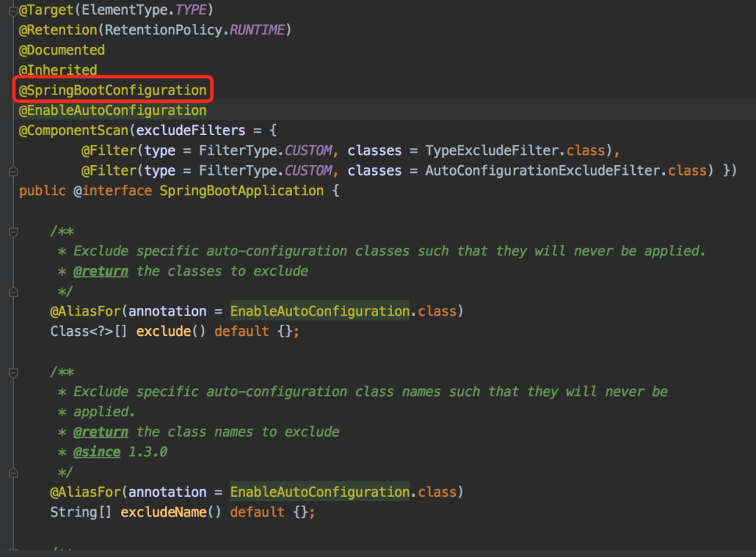Click the @Retention annotation

58,30
